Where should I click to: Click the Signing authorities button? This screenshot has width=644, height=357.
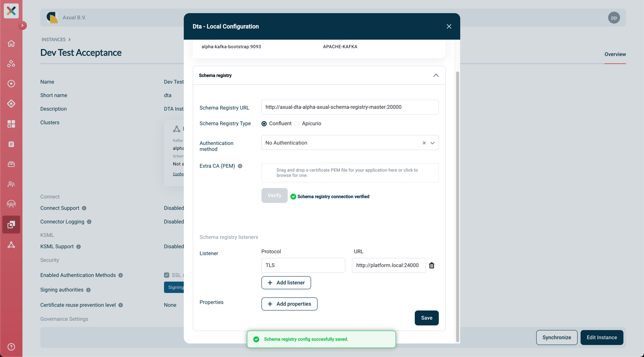(174, 287)
